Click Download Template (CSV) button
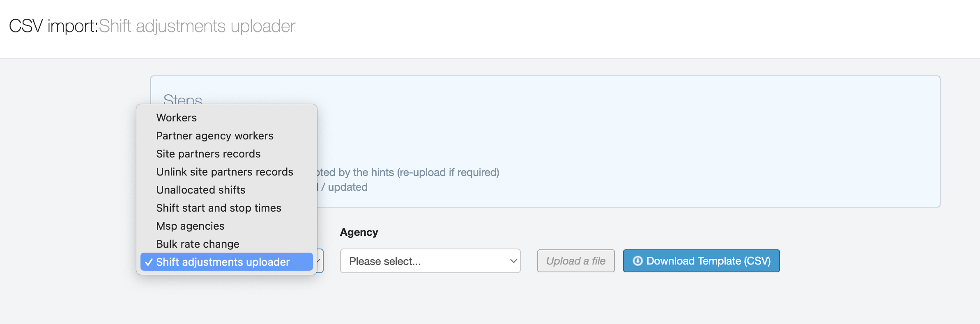This screenshot has width=980, height=324. coord(701,261)
